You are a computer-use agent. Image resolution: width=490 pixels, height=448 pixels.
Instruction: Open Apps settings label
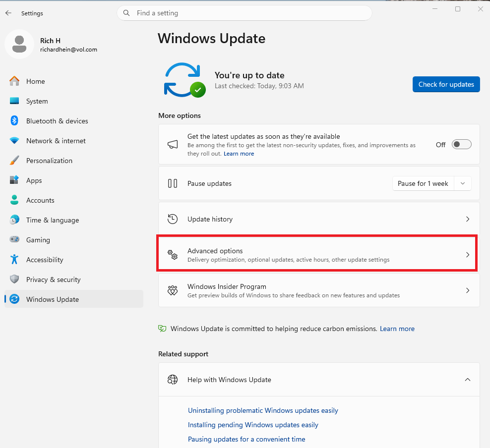coord(34,180)
